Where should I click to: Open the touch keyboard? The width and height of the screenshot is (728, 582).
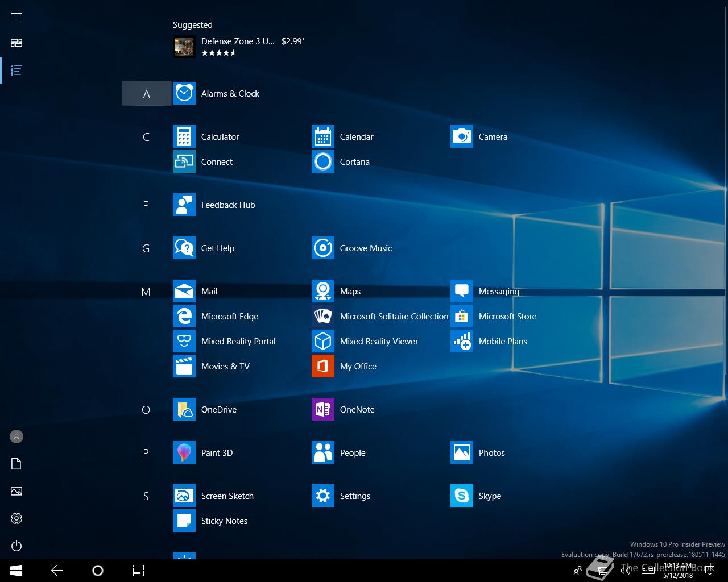click(x=648, y=571)
